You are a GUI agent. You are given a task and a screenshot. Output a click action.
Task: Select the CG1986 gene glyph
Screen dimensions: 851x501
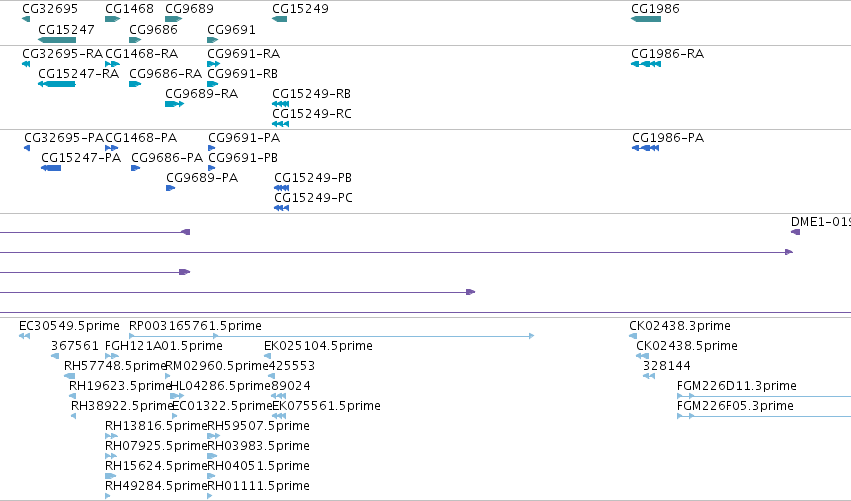[646, 19]
